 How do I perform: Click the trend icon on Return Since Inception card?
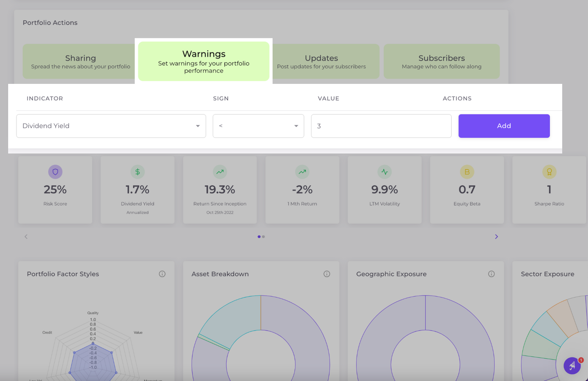(x=220, y=172)
